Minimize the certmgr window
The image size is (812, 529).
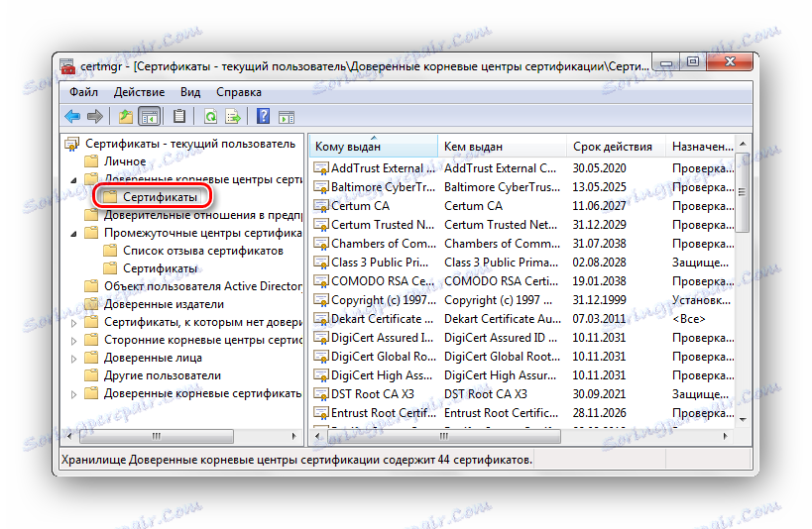click(666, 62)
